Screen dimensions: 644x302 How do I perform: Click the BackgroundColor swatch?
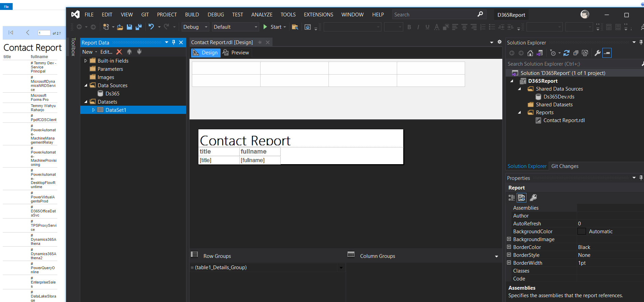pyautogui.click(x=582, y=231)
